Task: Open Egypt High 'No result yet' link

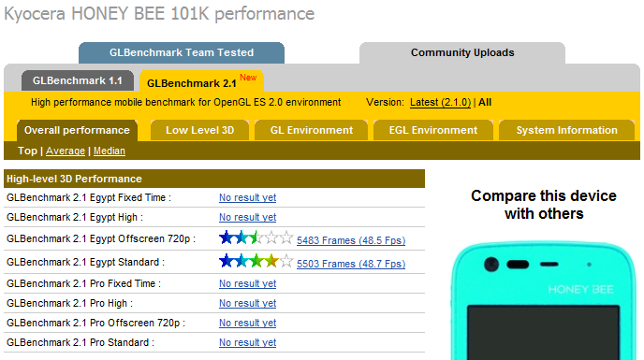Action: click(248, 217)
